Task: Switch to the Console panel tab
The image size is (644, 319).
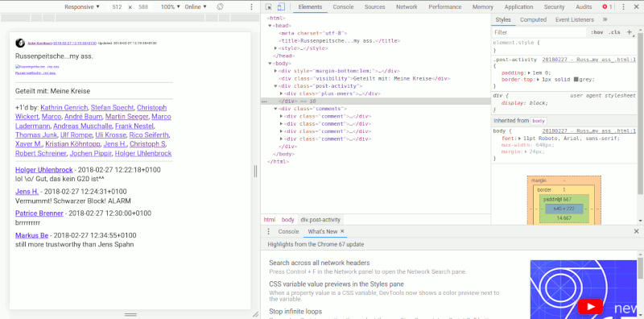Action: click(x=343, y=7)
